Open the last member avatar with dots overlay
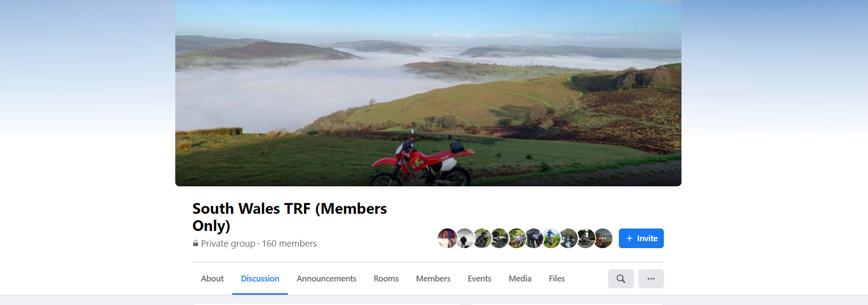 tap(604, 238)
